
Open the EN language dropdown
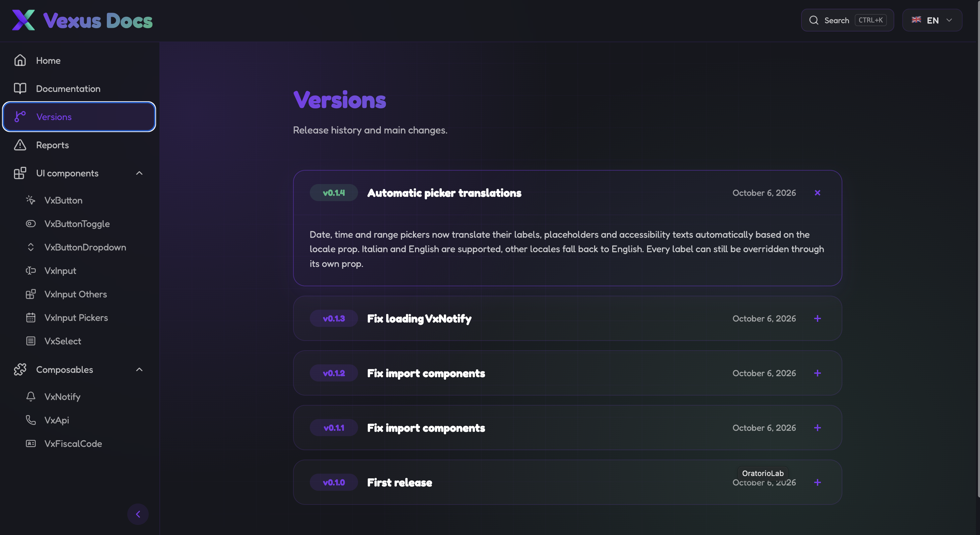(932, 20)
